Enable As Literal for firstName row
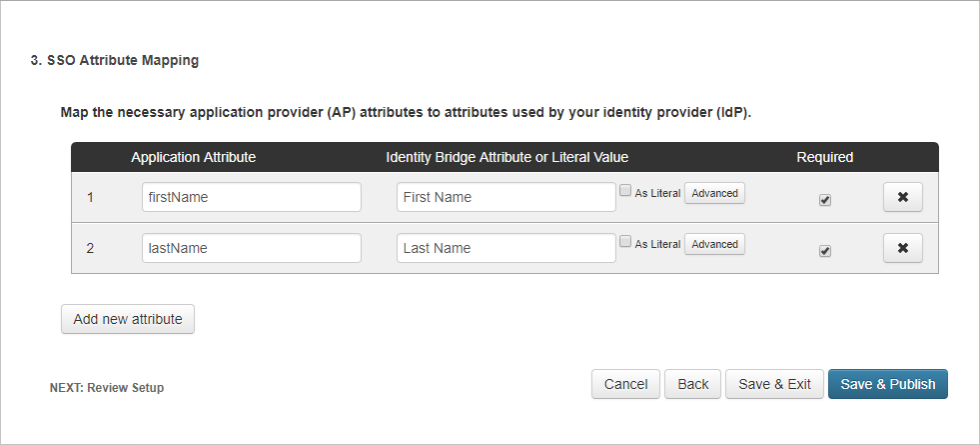The height and width of the screenshot is (445, 980). point(625,190)
